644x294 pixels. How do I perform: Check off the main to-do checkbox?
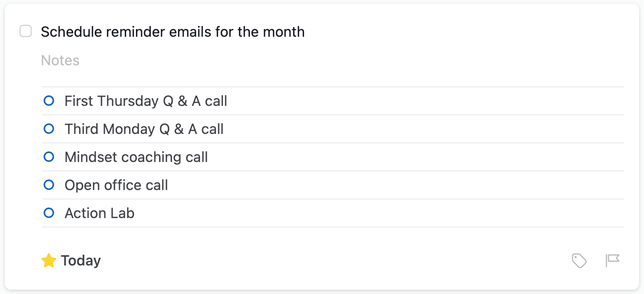tap(26, 32)
